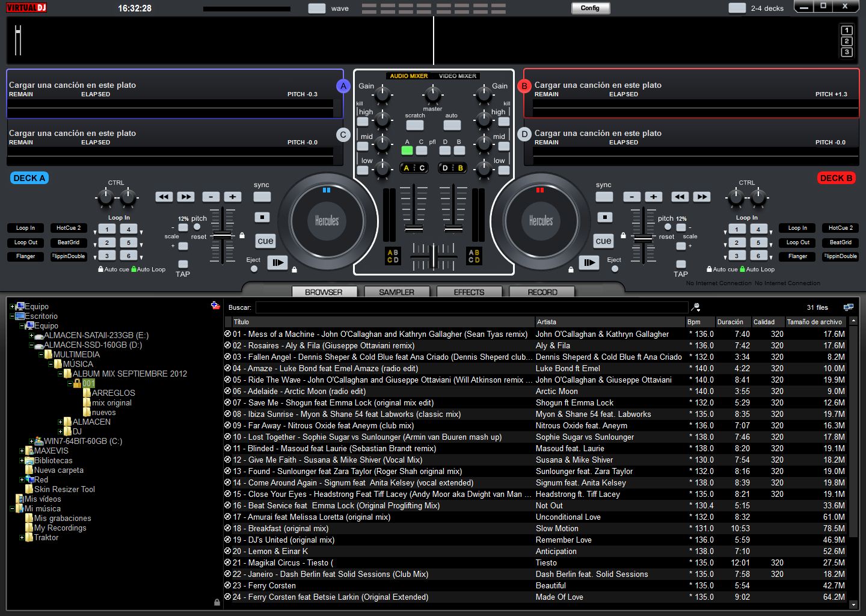Enable the PFL button for deck A
Image resolution: width=866 pixels, height=616 pixels.
407,150
